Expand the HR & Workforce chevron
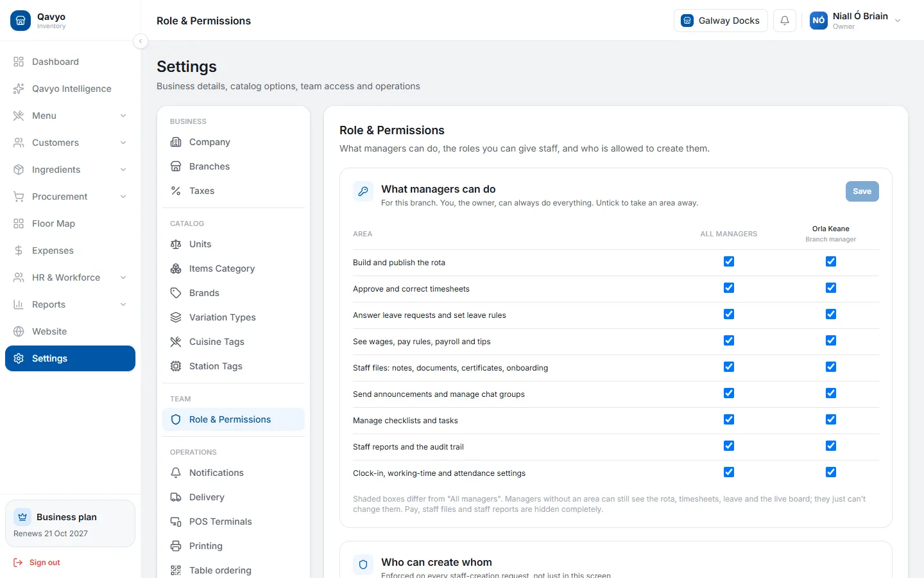 123,277
